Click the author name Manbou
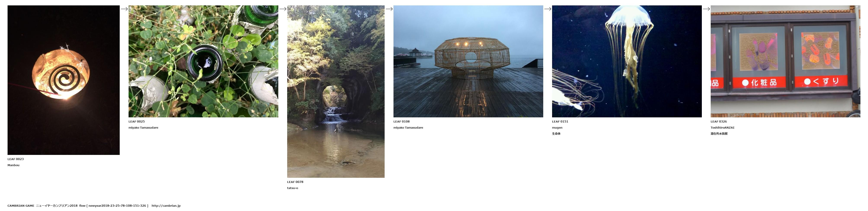Viewport: 868px width, 211px height. [13, 165]
